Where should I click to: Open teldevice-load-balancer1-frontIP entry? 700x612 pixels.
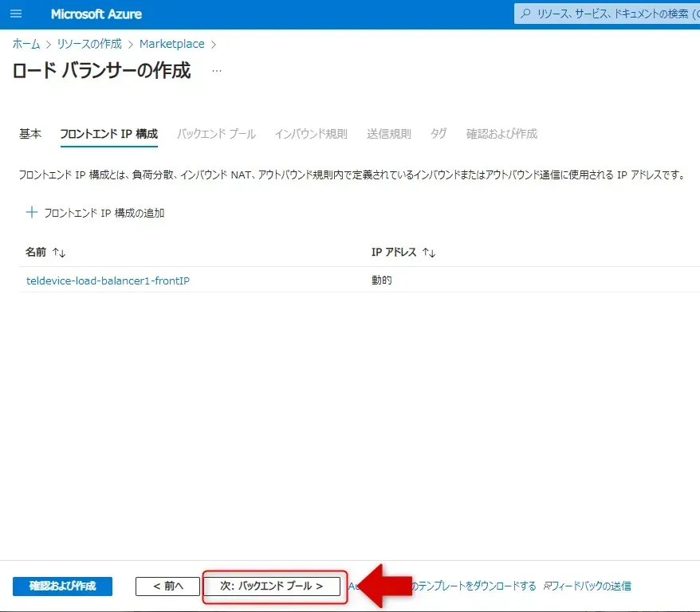click(108, 280)
